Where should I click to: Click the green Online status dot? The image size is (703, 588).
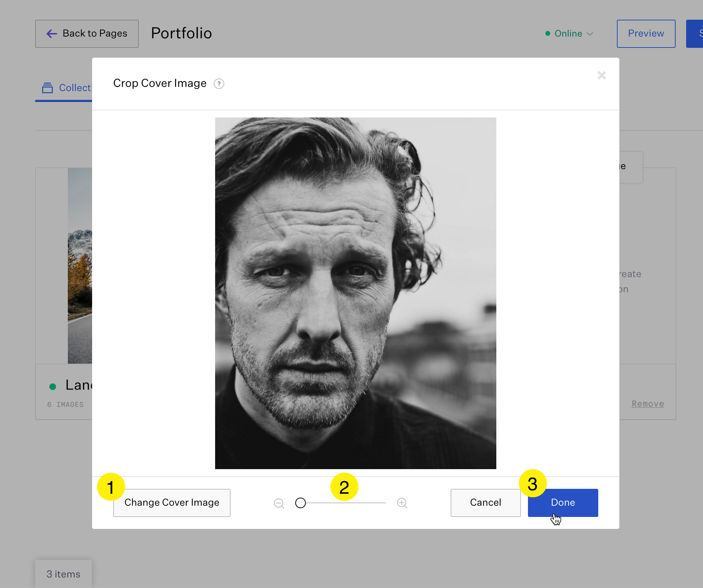point(548,33)
